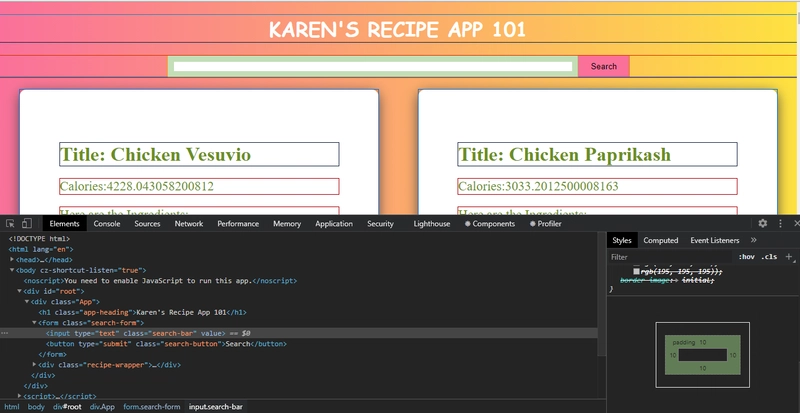
Task: Open the Performance tab
Action: (x=238, y=224)
